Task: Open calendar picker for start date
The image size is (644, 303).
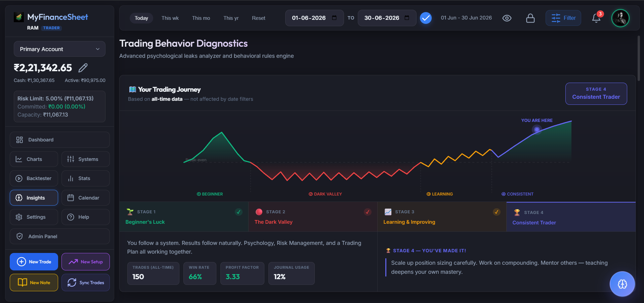Action: coord(334,18)
